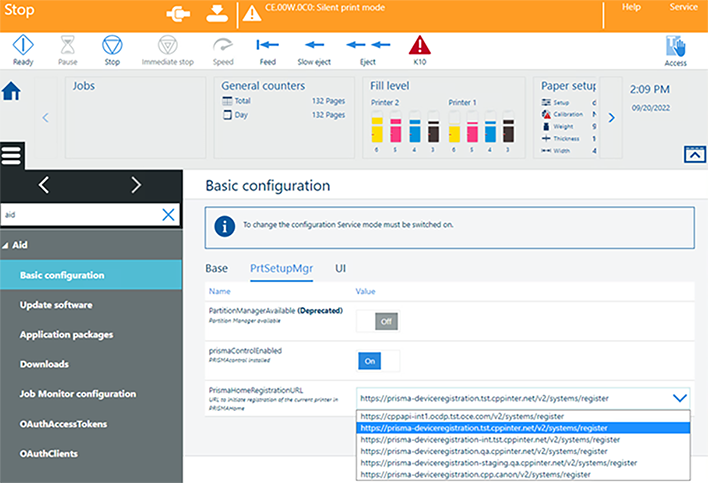Clear the search field with X

168,214
